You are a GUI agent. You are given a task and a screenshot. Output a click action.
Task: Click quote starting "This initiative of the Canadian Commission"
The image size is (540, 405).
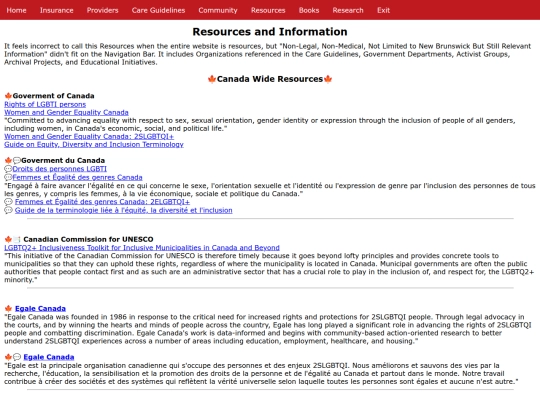coord(269,268)
